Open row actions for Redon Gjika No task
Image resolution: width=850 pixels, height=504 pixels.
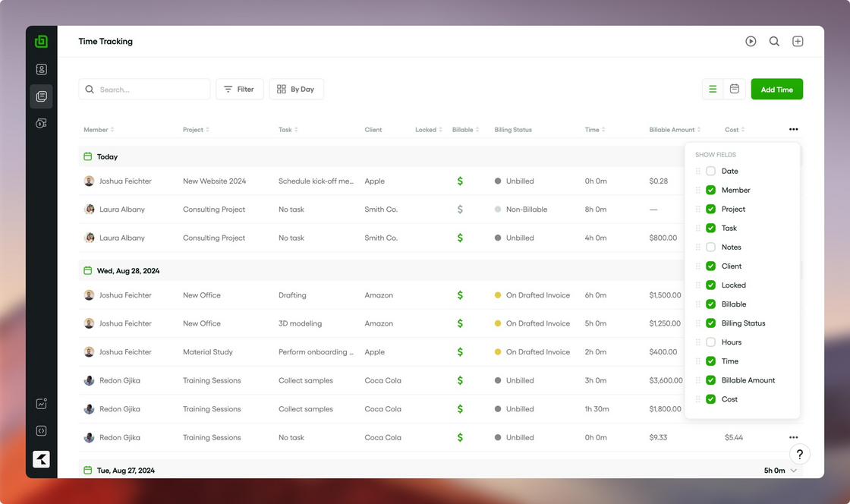click(x=794, y=437)
